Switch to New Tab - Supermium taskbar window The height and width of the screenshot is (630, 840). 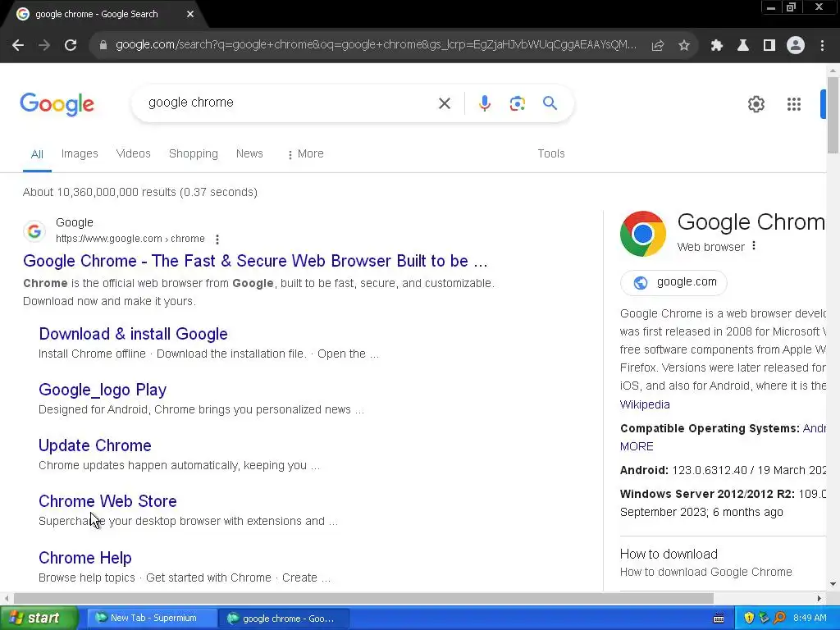[x=152, y=619]
